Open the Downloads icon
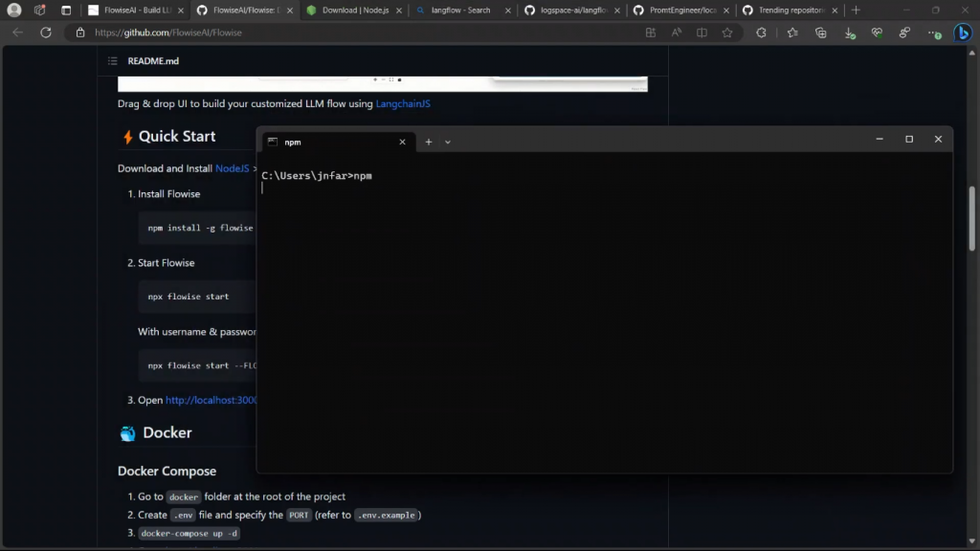Viewport: 980px width, 551px height. (x=850, y=33)
